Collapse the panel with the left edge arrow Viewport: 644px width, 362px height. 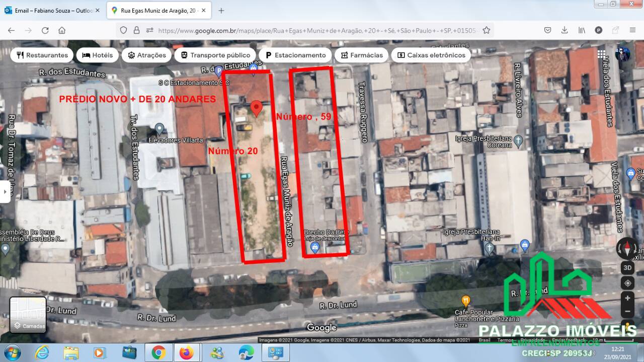click(x=5, y=191)
